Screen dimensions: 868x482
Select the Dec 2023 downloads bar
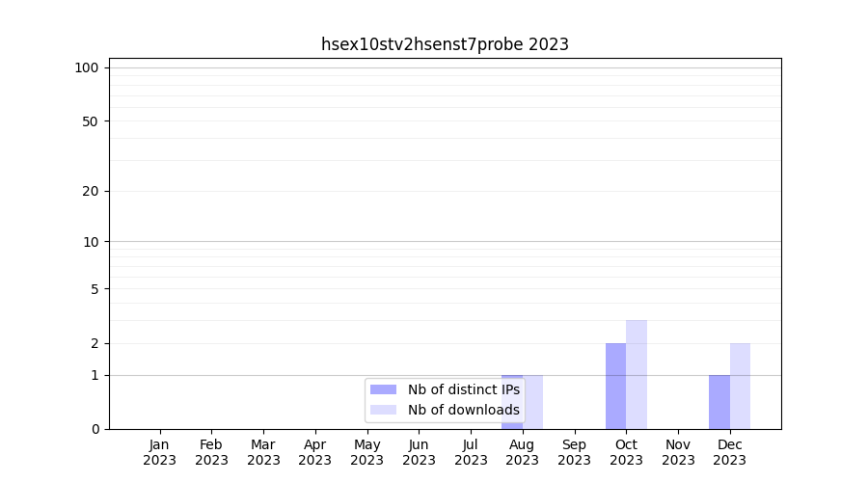(740, 386)
